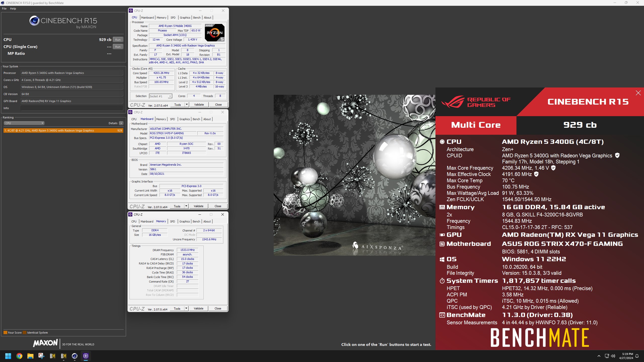Image resolution: width=644 pixels, height=362 pixels.
Task: Show hidden system tray icons
Action: 599,356
